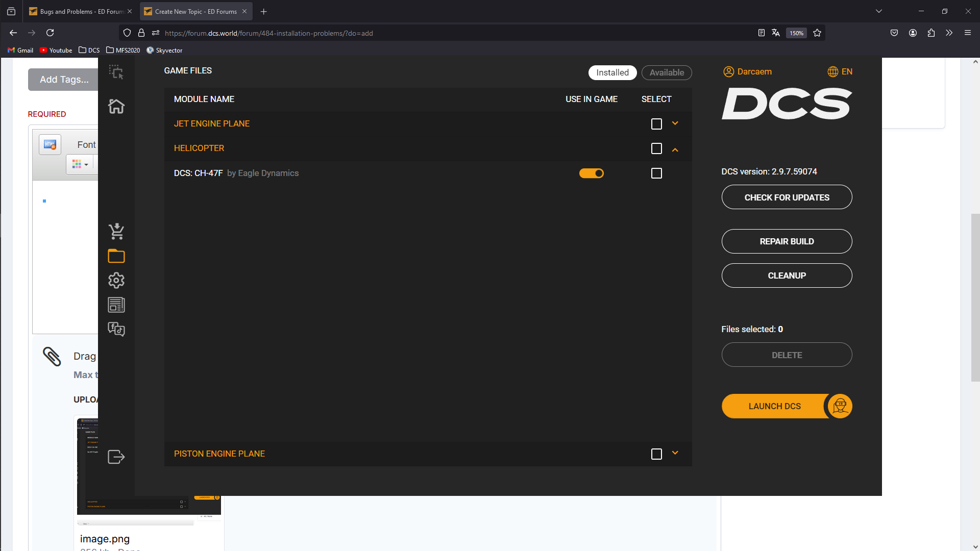Click the Delete button
This screenshot has height=551, width=980.
tap(787, 355)
